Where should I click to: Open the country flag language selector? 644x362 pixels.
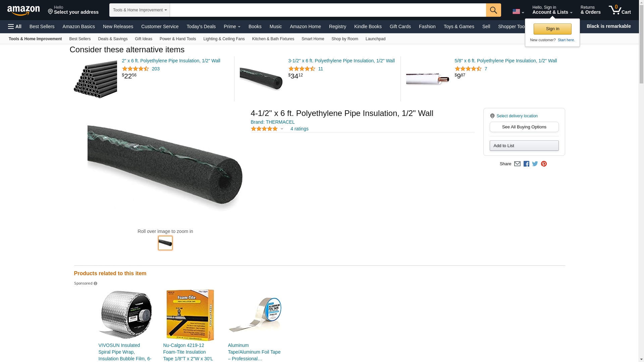click(x=518, y=12)
